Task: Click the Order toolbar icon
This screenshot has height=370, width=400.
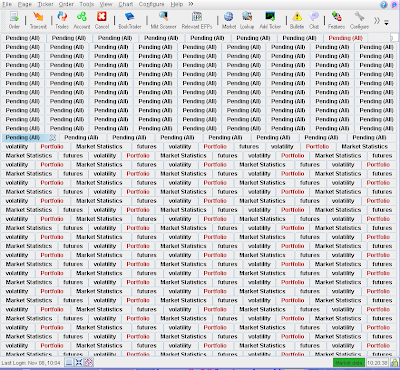Action: pos(14,20)
